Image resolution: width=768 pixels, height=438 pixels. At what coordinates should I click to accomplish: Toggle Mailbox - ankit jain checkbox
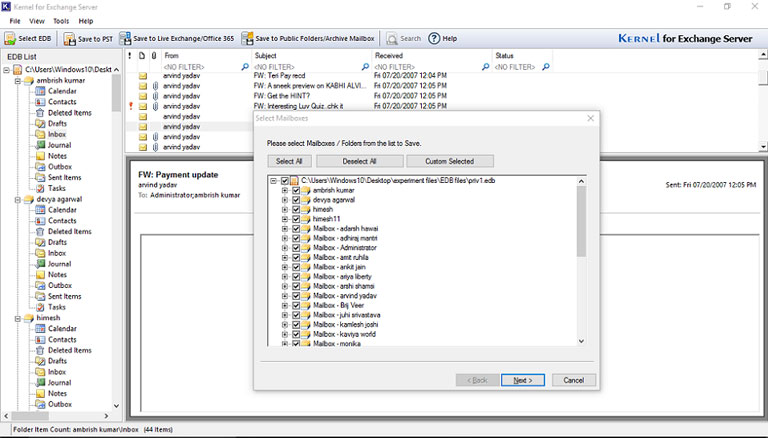coord(296,267)
